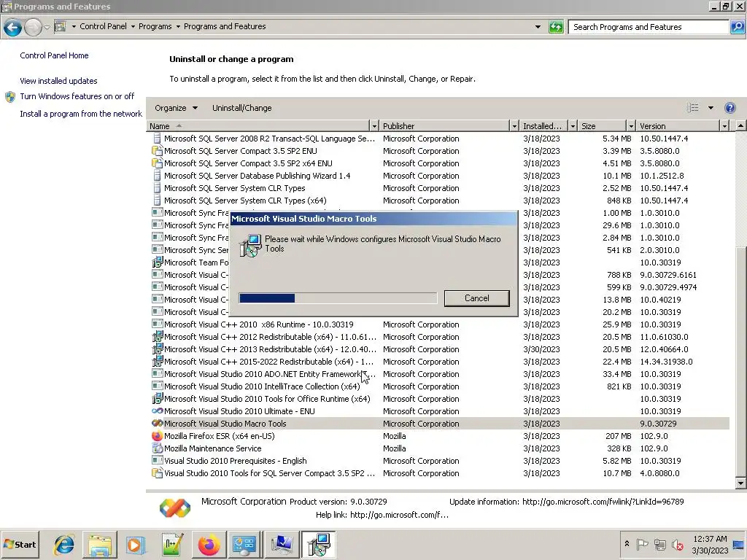
Task: Click the list scroll down arrow
Action: pos(740,483)
